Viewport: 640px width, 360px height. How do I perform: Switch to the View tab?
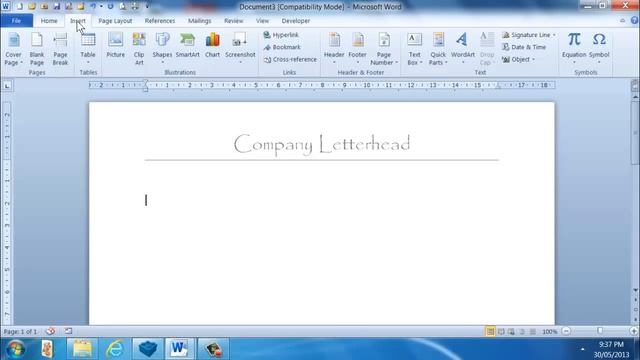pos(262,21)
